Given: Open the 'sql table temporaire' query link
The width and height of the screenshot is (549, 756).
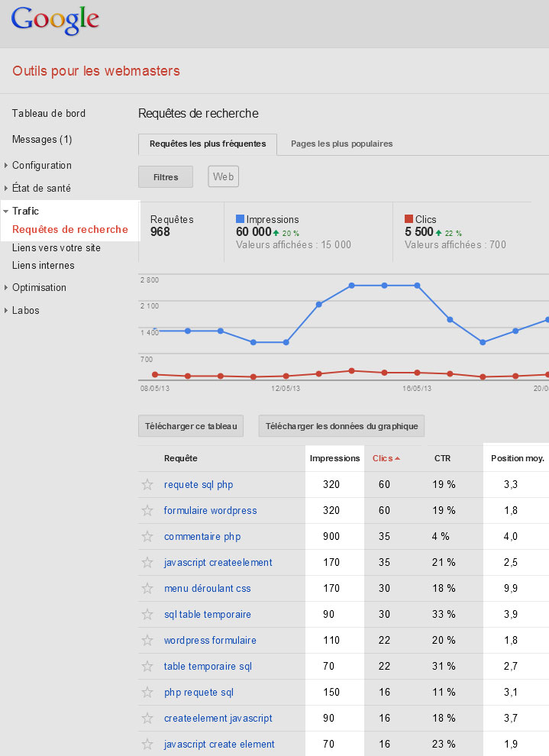Looking at the screenshot, I should [207, 615].
